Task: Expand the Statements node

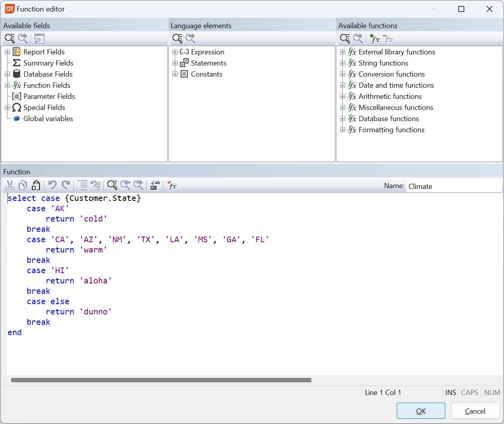Action: point(175,63)
